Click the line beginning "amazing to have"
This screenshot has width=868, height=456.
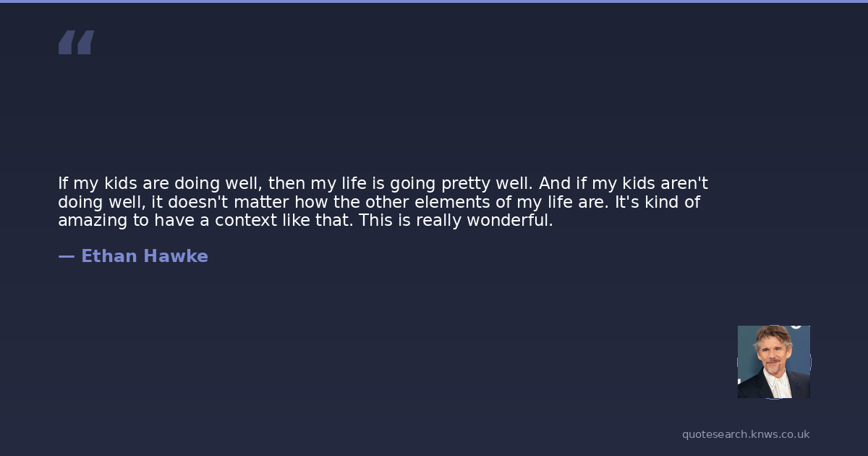305,221
